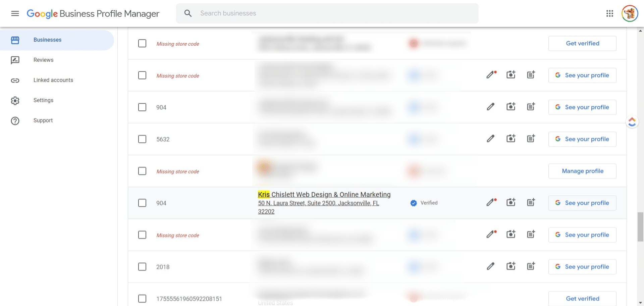The height and width of the screenshot is (306, 644).
Task: Open the Support page
Action: 57,120
